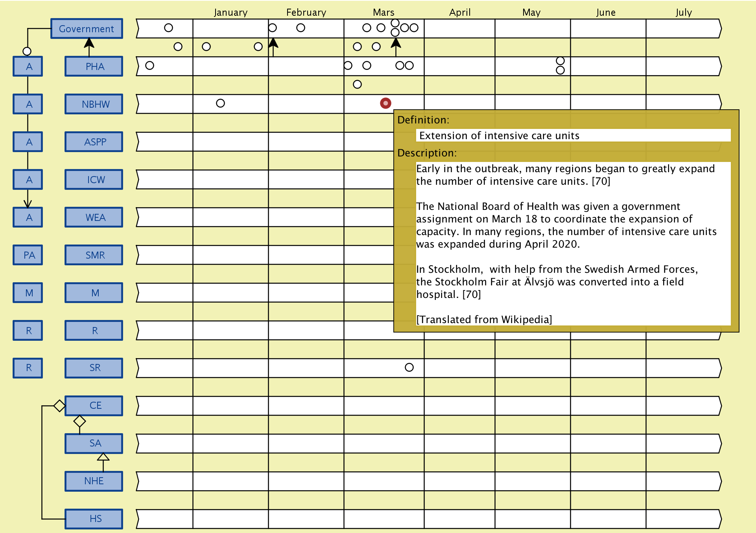Click the Definition text field in popup
Viewport: 756px width, 533px height.
[573, 136]
